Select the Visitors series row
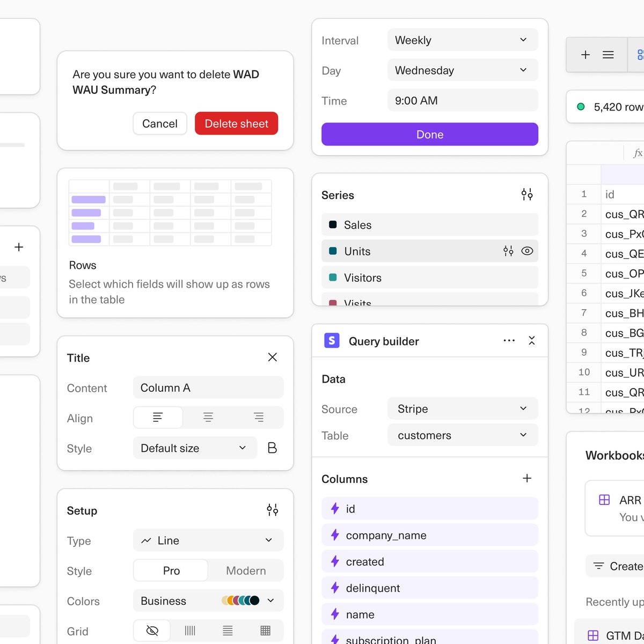644x644 pixels. point(430,277)
